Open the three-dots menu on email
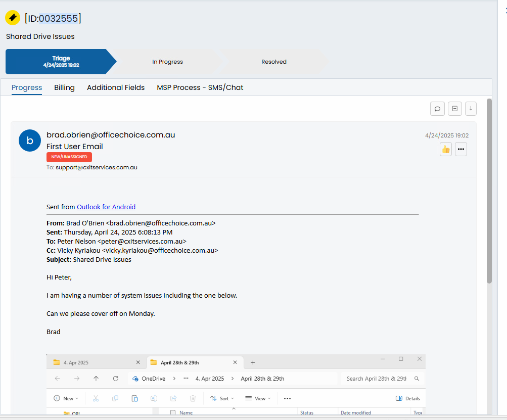 point(461,150)
